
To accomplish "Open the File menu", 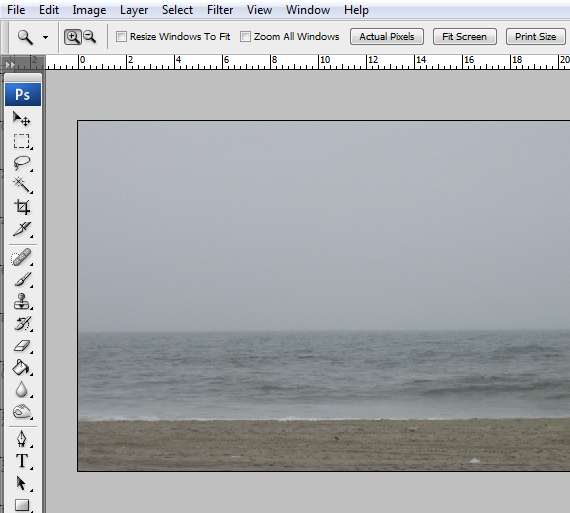I will pos(16,10).
